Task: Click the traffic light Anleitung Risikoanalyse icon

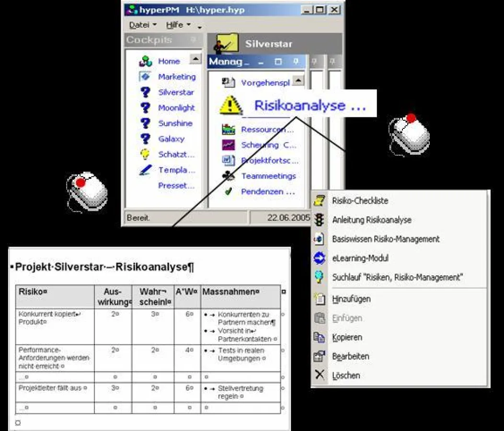Action: pos(319,220)
